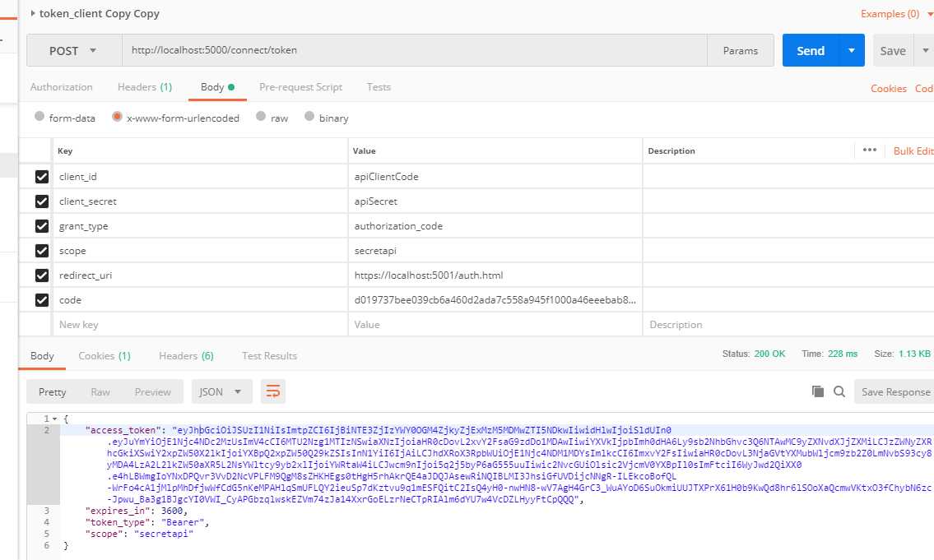
Task: Click the Params button
Action: pyautogui.click(x=741, y=51)
